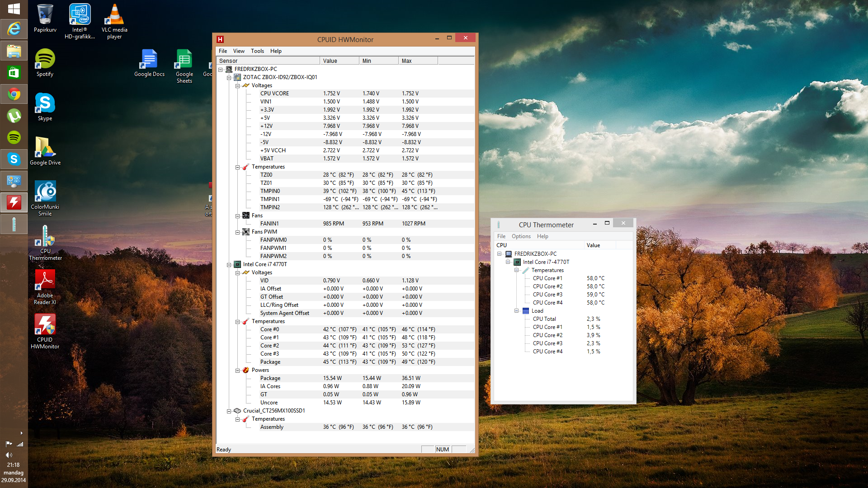Collapse ZOTAC Voltages group
This screenshot has height=488, width=868.
point(238,86)
